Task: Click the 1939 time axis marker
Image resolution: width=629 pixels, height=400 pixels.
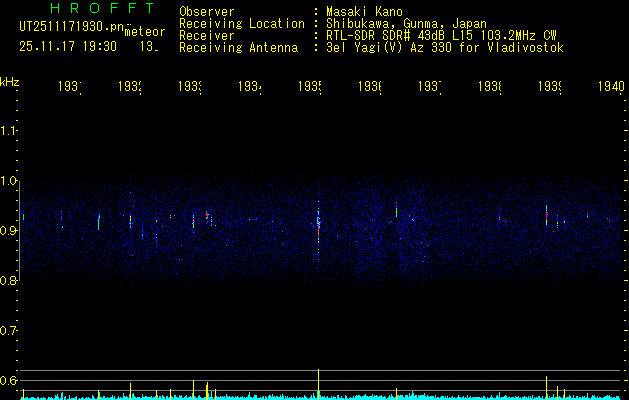Action: coord(550,86)
